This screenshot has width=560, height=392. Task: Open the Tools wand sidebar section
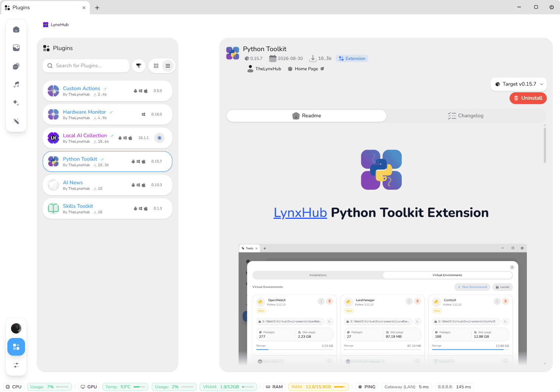(x=16, y=121)
